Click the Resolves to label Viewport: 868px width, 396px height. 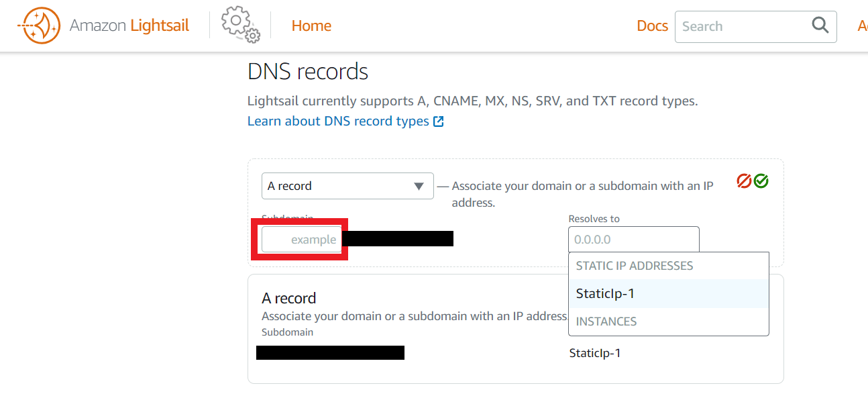(594, 219)
